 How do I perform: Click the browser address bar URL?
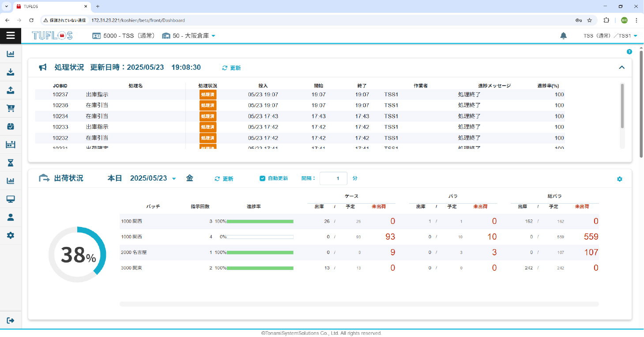[138, 20]
